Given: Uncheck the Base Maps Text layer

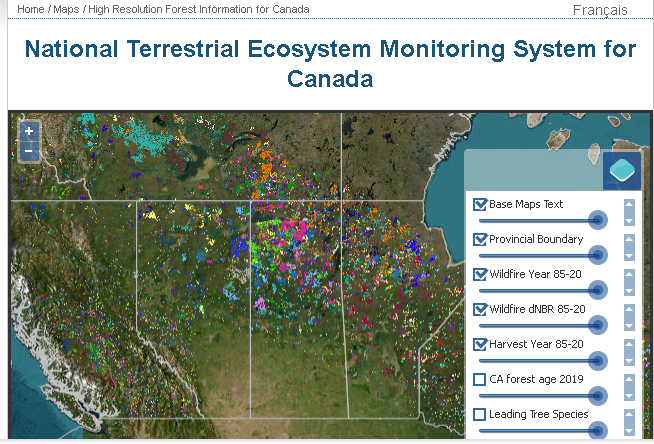Looking at the screenshot, I should click(x=480, y=204).
